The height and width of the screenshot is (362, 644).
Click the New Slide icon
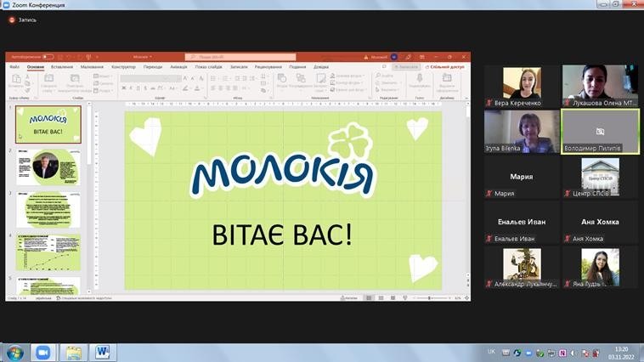point(49,78)
